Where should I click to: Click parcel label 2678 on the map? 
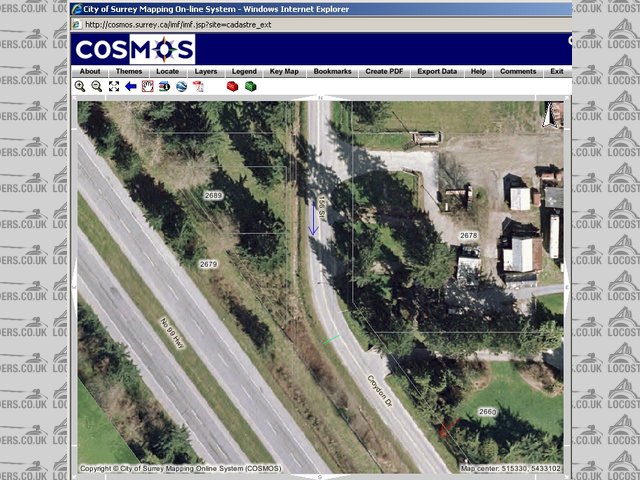(x=468, y=235)
